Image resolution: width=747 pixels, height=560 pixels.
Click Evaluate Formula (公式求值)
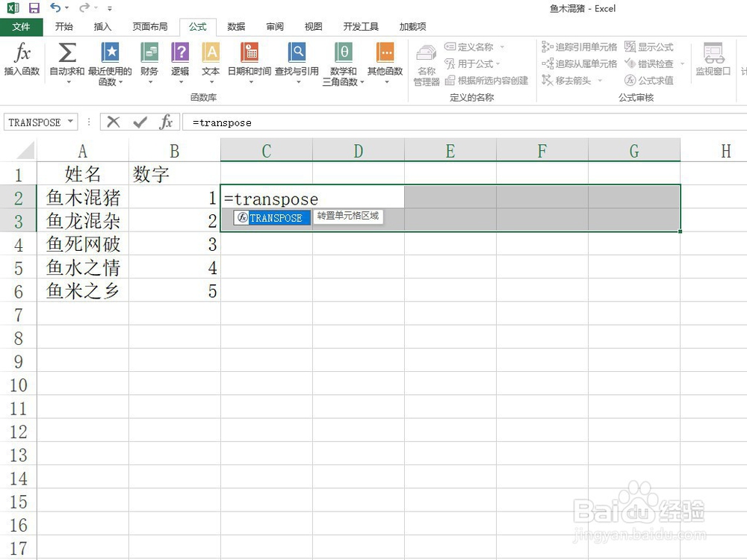649,81
